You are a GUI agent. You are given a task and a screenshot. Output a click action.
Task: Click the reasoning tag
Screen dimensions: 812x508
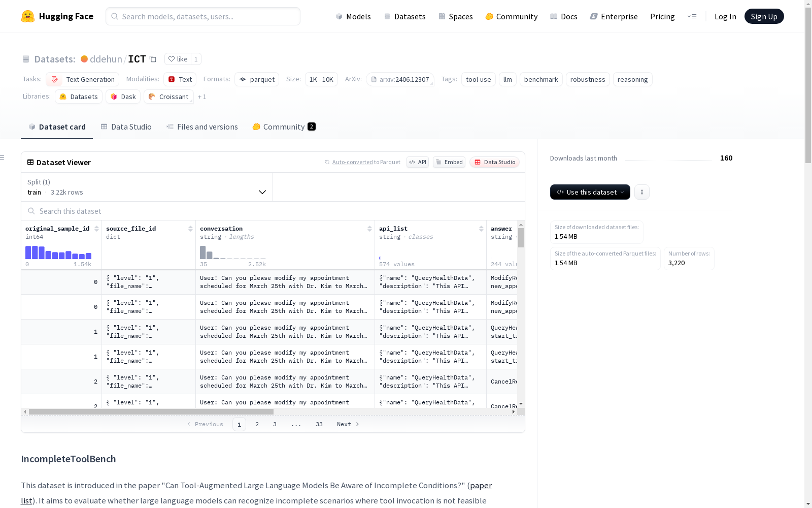tap(633, 79)
